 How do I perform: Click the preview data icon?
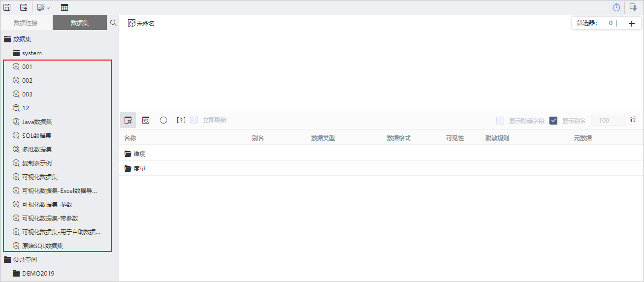146,120
